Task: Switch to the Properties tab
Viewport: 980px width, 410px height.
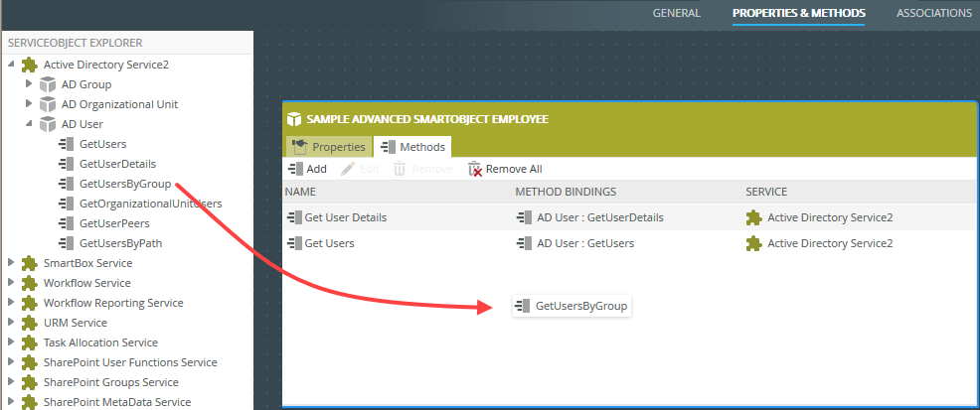Action: click(x=328, y=147)
